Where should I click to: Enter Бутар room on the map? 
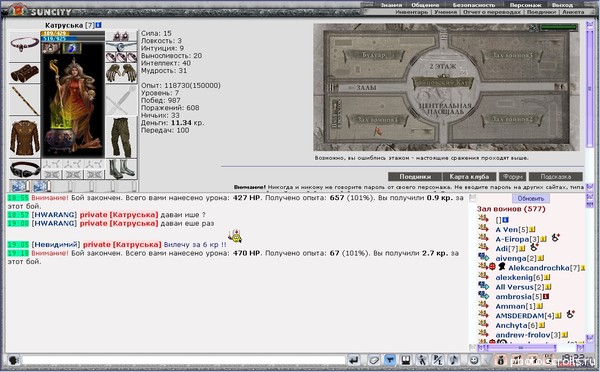(373, 56)
